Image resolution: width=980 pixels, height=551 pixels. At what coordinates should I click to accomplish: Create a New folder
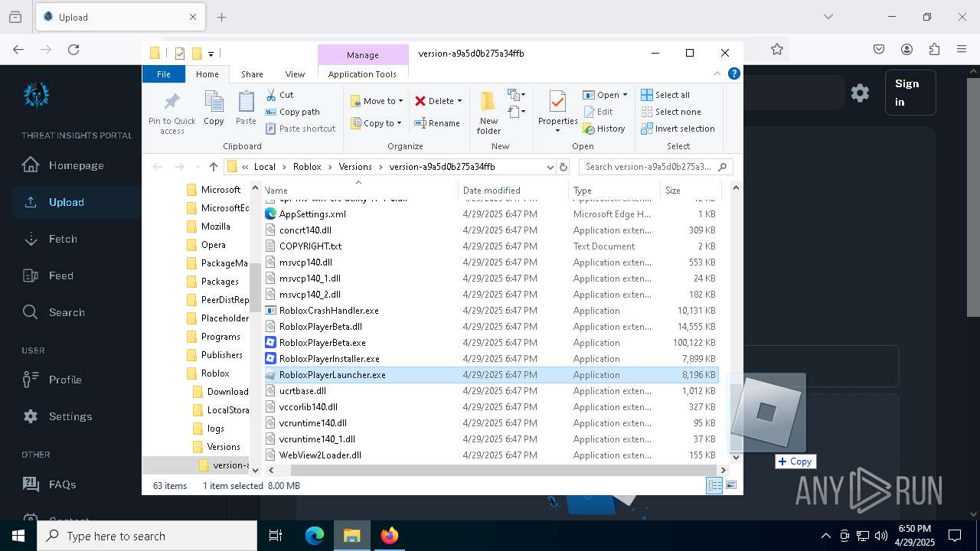pyautogui.click(x=488, y=112)
